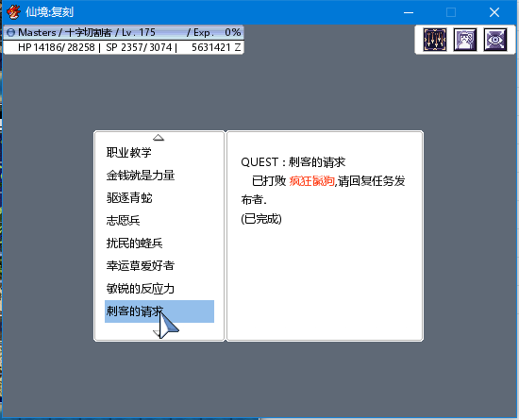Click the game logo in the title bar

click(13, 12)
